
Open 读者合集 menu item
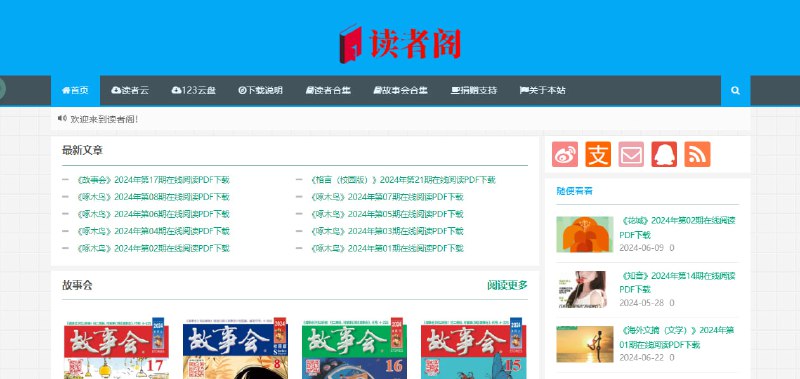tap(328, 91)
